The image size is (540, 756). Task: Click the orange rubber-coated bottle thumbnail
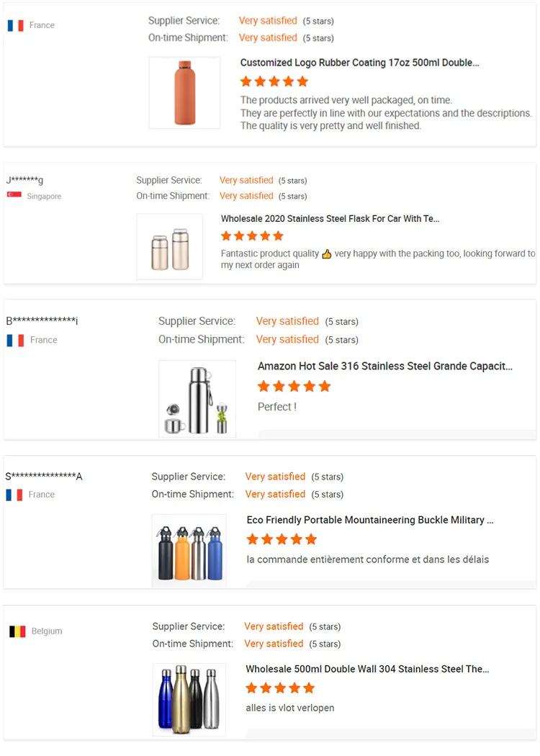tap(184, 93)
